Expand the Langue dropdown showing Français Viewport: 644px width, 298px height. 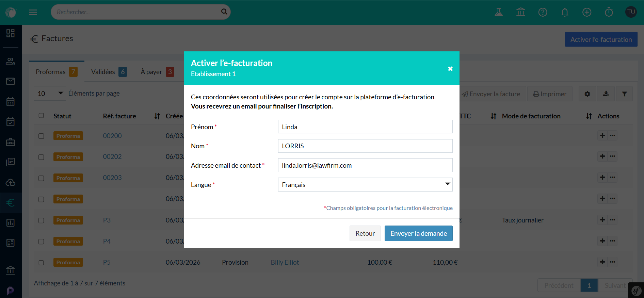point(365,185)
